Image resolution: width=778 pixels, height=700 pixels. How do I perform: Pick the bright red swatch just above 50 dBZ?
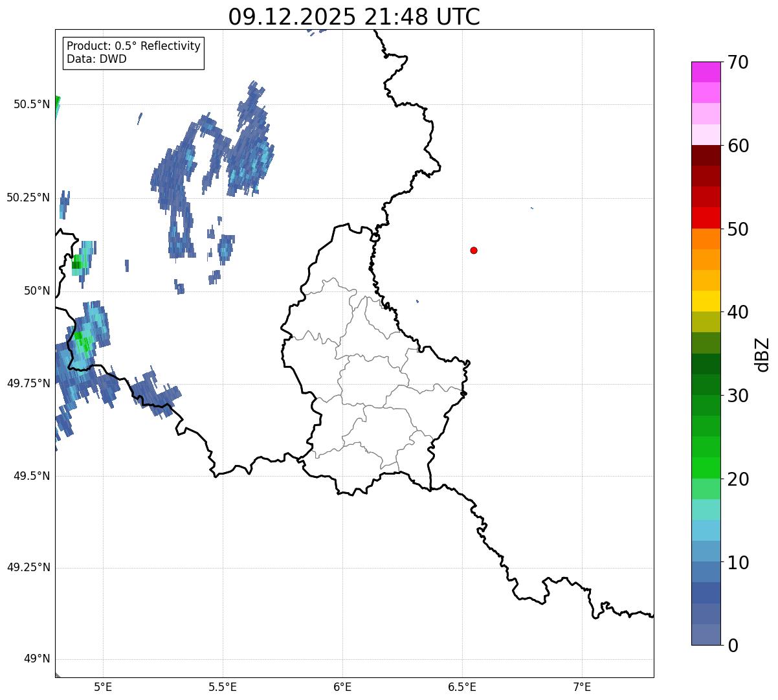point(706,218)
